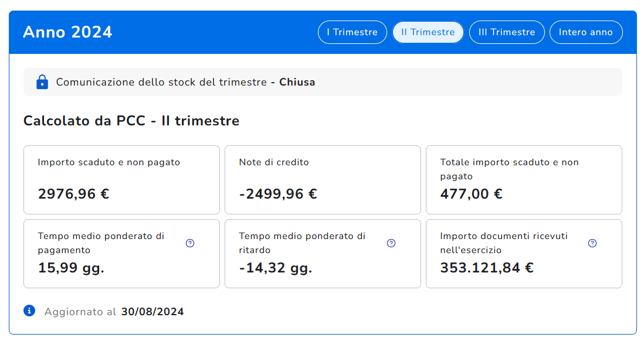The image size is (644, 358).
Task: Click the blue padlock icon
Action: pos(42,82)
